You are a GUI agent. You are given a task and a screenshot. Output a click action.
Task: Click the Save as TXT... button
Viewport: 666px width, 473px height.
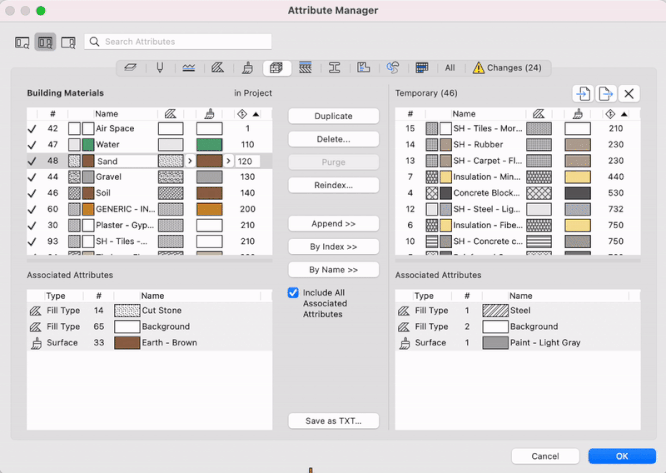333,421
